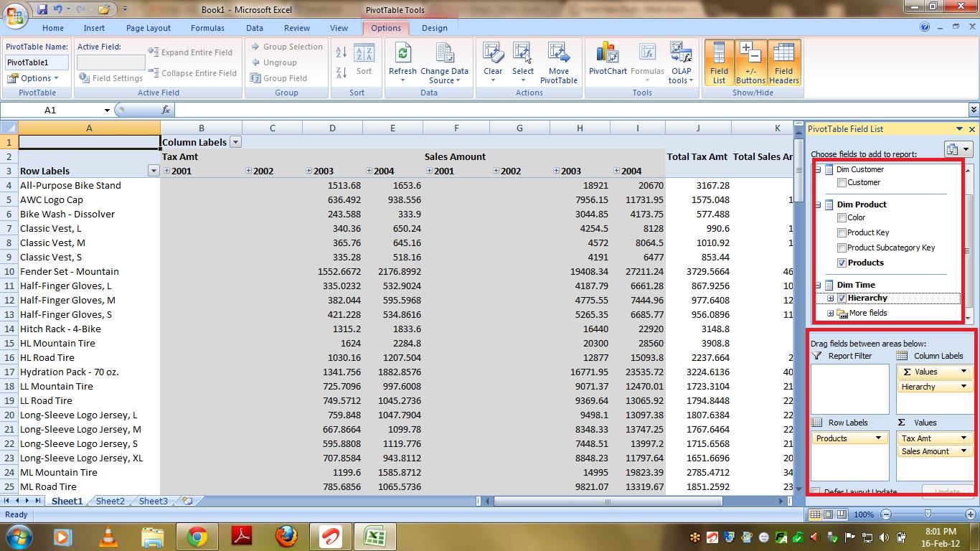The image size is (980, 551).
Task: Click the zoom slider in status bar
Action: point(928,514)
